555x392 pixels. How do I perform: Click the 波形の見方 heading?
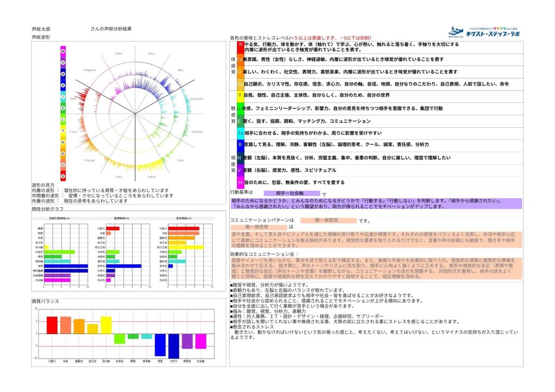tap(43, 185)
